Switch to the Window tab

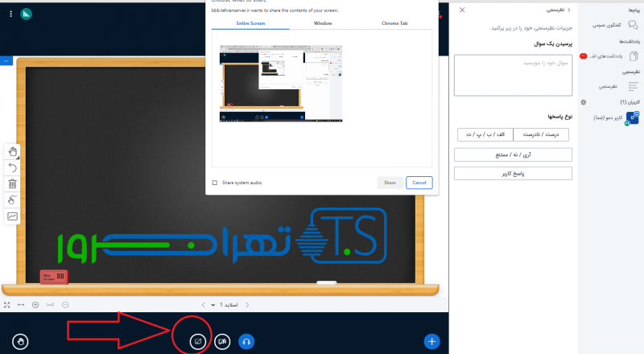tap(323, 23)
